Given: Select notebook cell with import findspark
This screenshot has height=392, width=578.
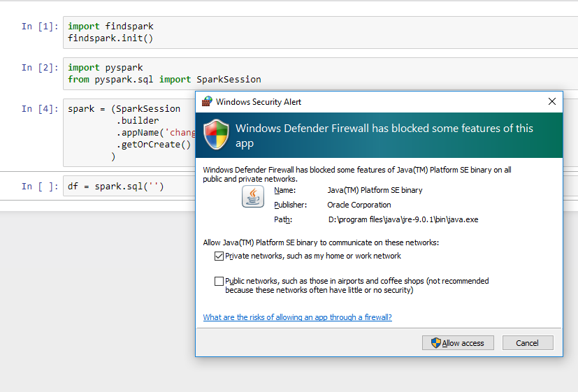Looking at the screenshot, I should 321,32.
